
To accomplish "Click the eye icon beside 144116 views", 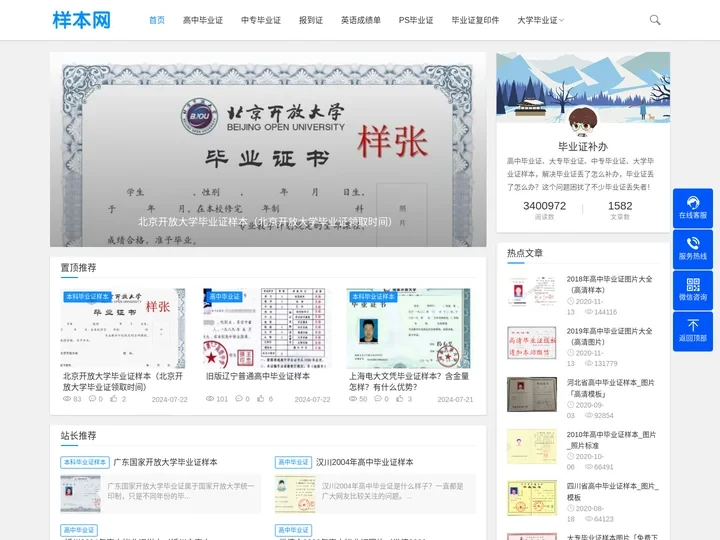I will (589, 312).
